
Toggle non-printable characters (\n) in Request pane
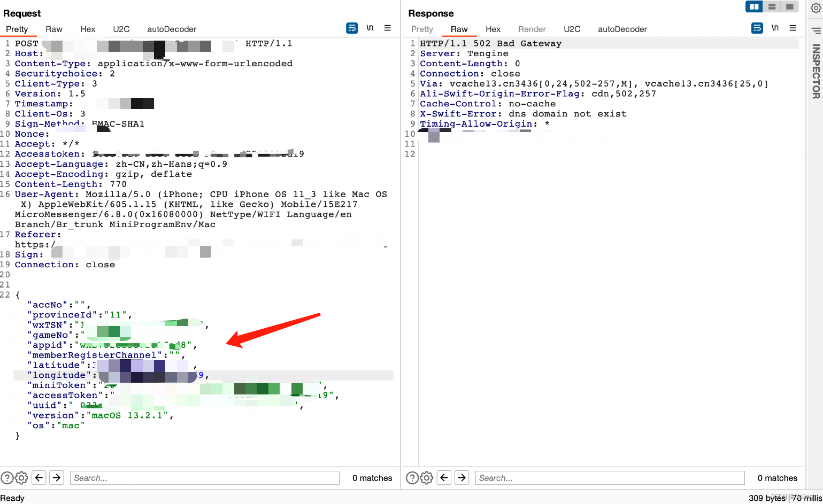[370, 28]
